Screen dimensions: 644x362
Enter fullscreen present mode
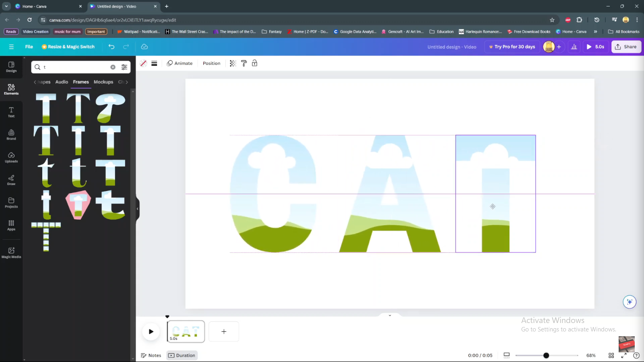point(624,356)
